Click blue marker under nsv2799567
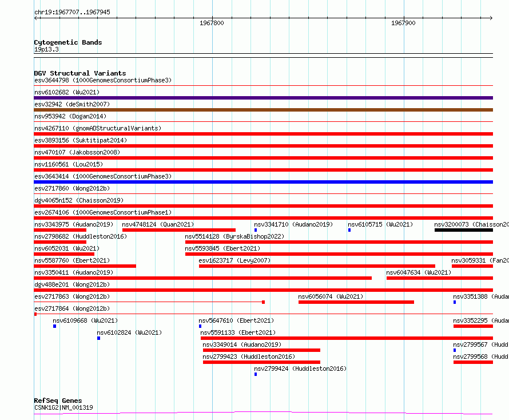The width and height of the screenshot is (509, 420). [x=455, y=350]
